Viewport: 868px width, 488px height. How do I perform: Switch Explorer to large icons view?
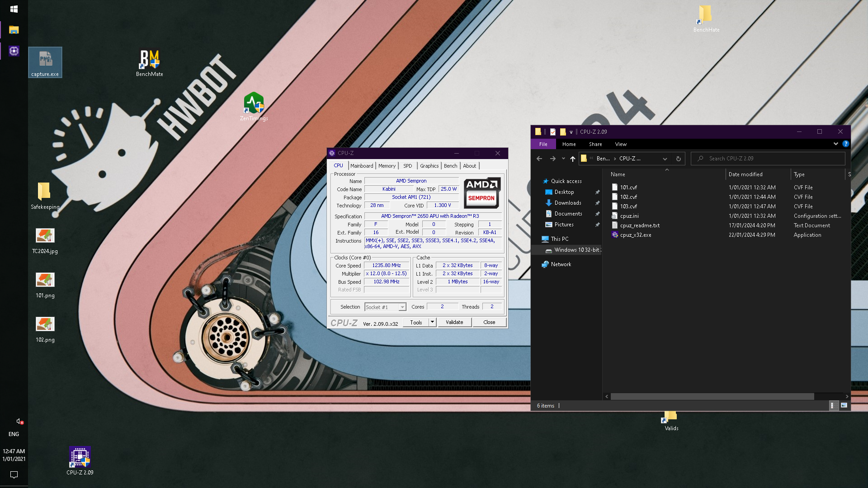(x=844, y=405)
